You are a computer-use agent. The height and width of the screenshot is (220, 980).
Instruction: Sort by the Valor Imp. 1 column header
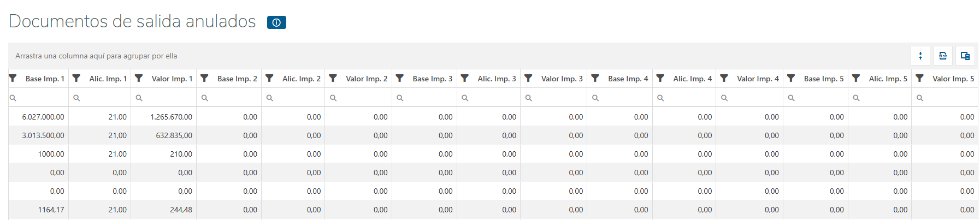tap(172, 79)
